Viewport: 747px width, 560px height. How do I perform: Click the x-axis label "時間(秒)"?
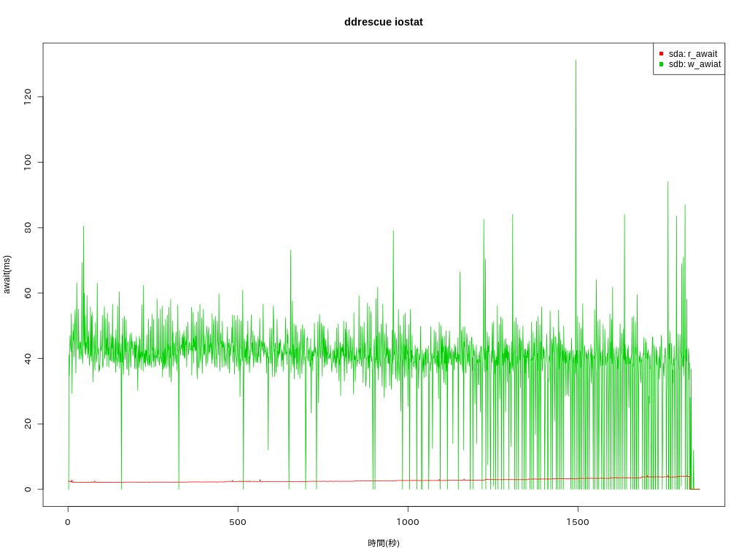[x=384, y=542]
